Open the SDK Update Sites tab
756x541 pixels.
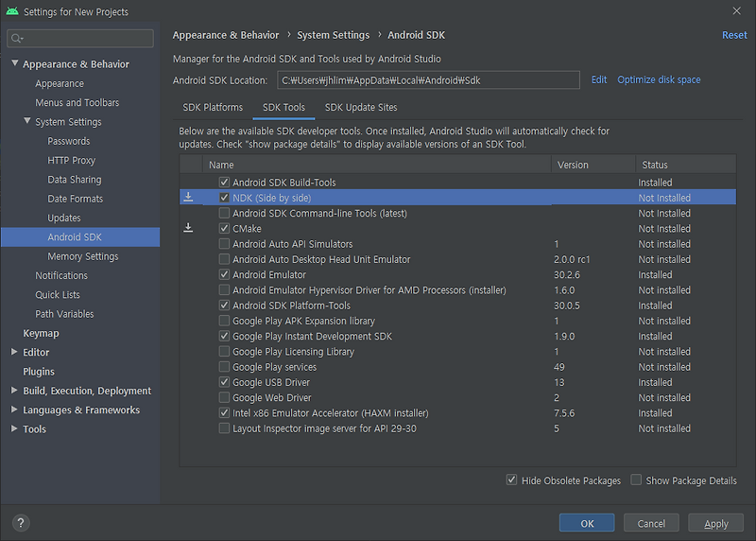[x=361, y=108]
